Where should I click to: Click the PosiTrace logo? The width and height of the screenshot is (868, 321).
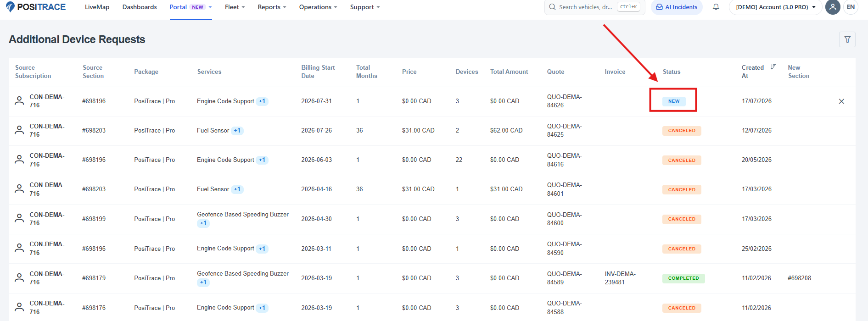tap(36, 7)
